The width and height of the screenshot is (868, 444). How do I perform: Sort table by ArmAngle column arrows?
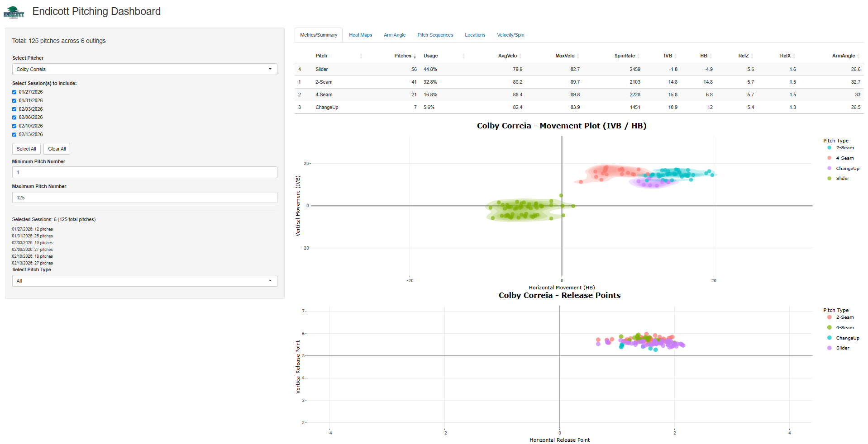coord(858,56)
